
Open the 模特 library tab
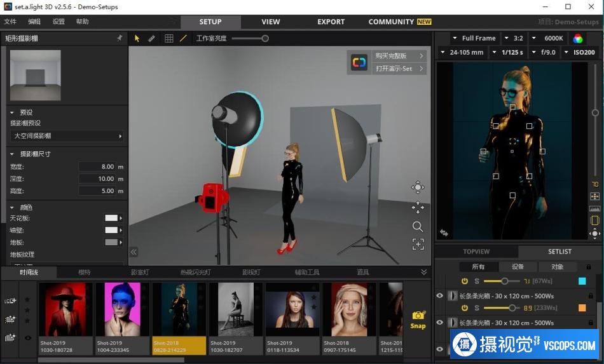(x=85, y=272)
